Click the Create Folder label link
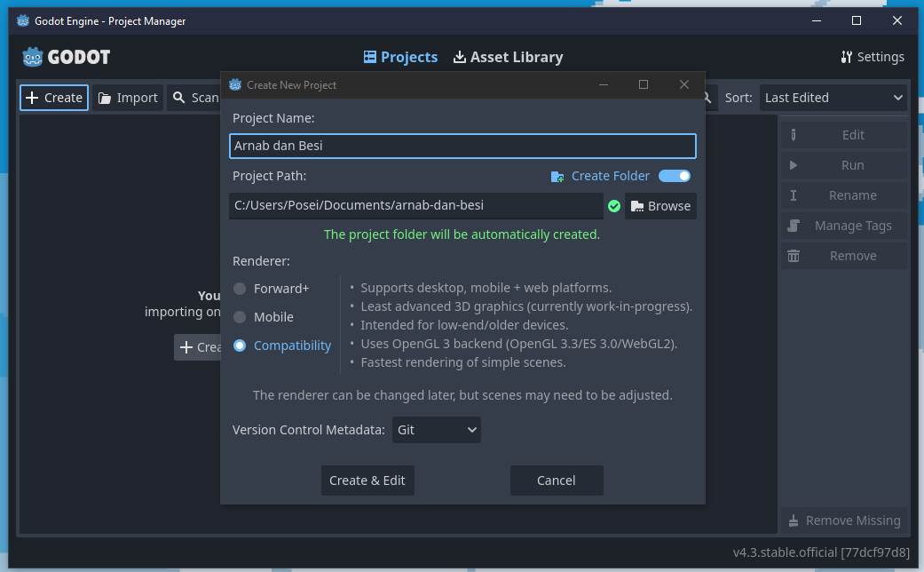 coord(611,177)
